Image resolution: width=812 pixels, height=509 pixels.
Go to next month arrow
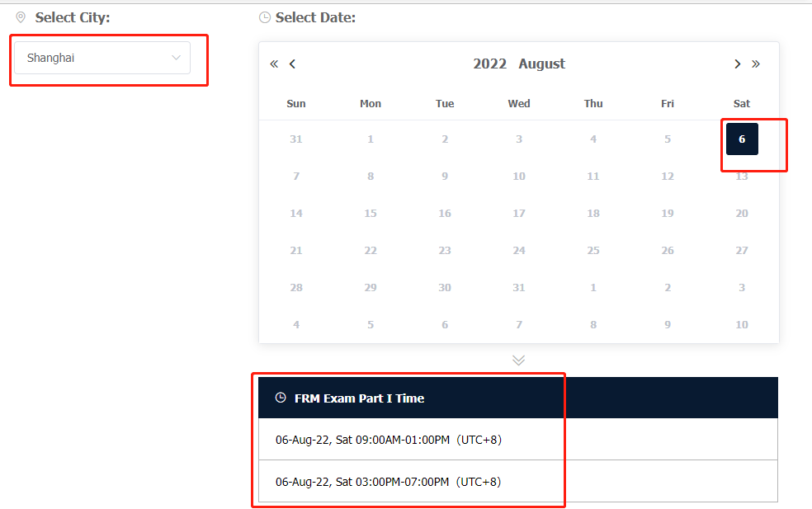pos(738,64)
